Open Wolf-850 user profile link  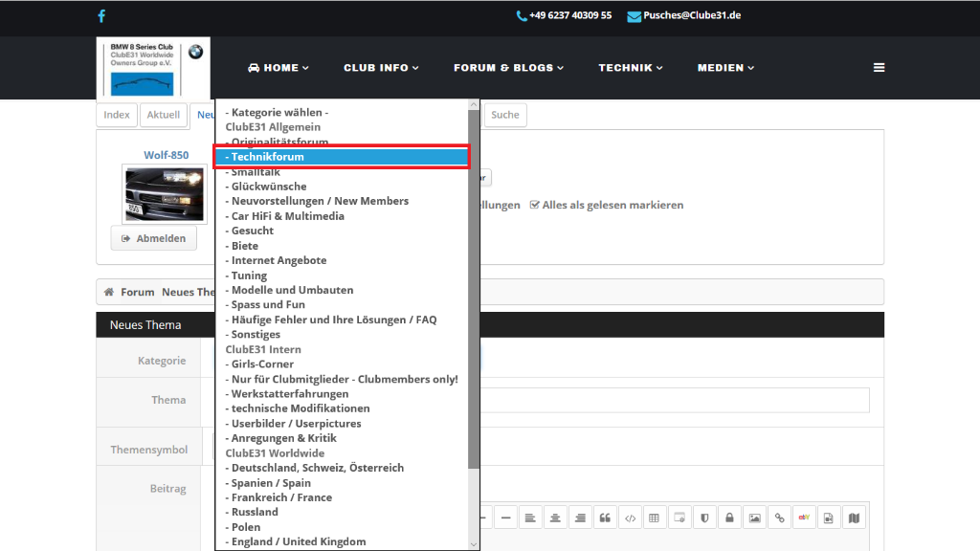166,155
